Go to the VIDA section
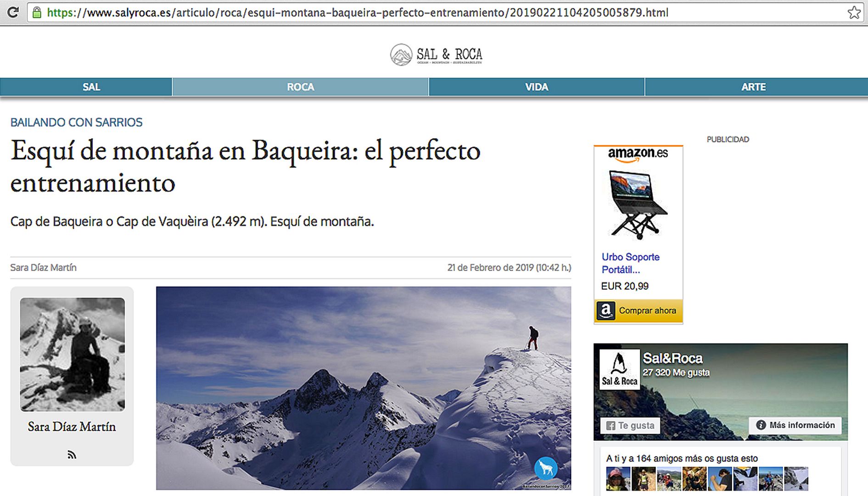This screenshot has height=496, width=868. click(536, 87)
